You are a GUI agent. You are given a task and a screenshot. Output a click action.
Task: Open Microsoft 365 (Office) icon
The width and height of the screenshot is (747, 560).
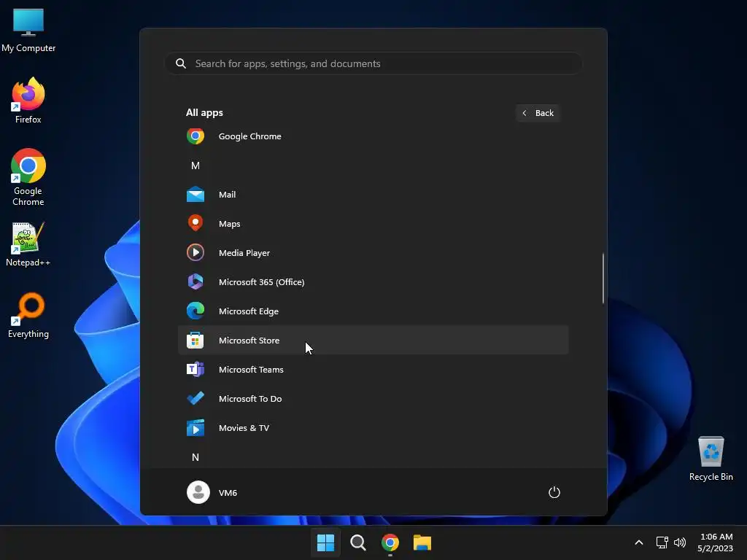(x=196, y=282)
